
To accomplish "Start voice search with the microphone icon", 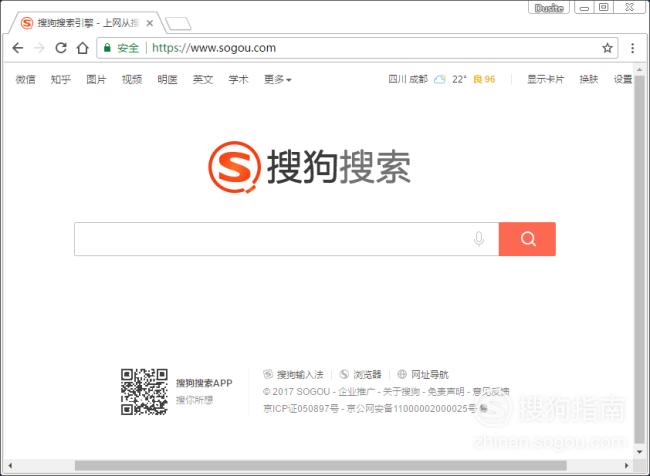I will tap(479, 239).
